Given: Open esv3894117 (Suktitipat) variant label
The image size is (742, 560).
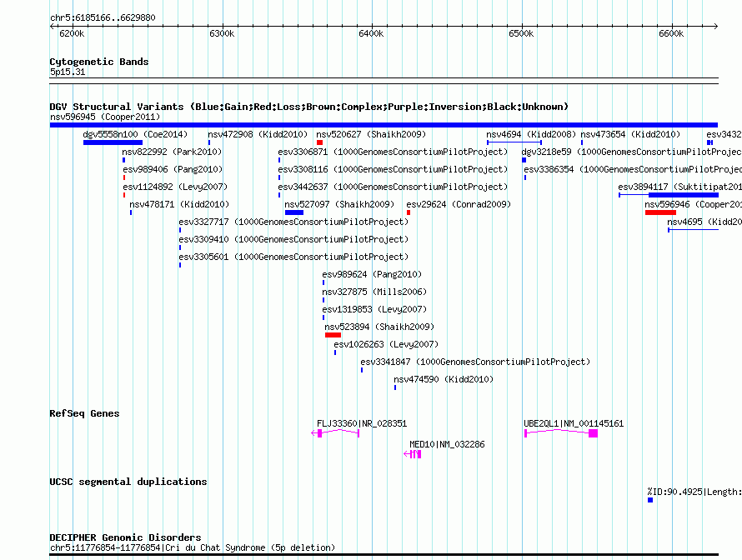Looking at the screenshot, I should [680, 187].
